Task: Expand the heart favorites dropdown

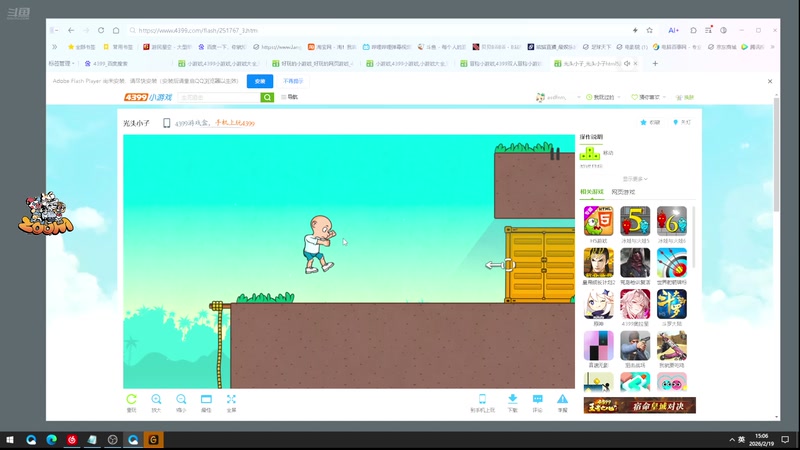Action: pyautogui.click(x=648, y=97)
